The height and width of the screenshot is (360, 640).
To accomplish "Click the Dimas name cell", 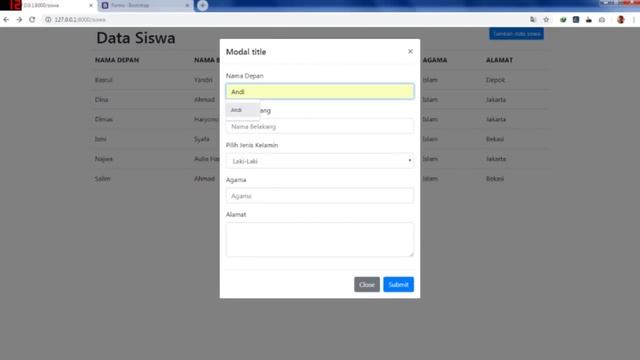I will click(x=104, y=119).
